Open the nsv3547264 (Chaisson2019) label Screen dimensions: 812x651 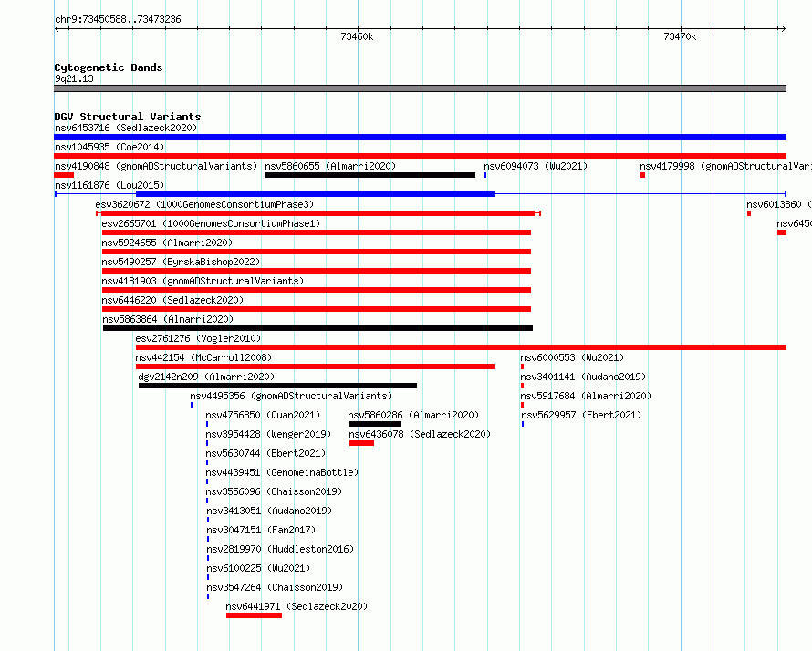(275, 587)
